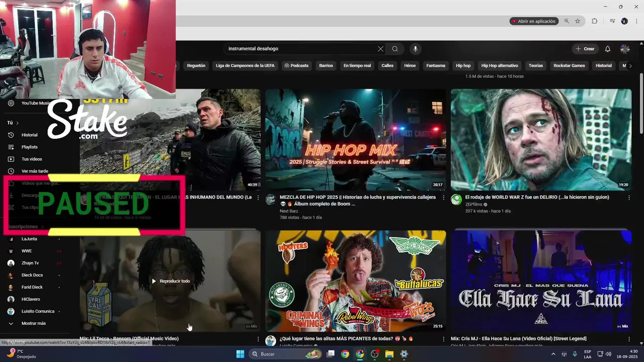644x362 pixels.
Task: Open the Ella Hace Su Lana thumbnail
Action: tap(541, 281)
